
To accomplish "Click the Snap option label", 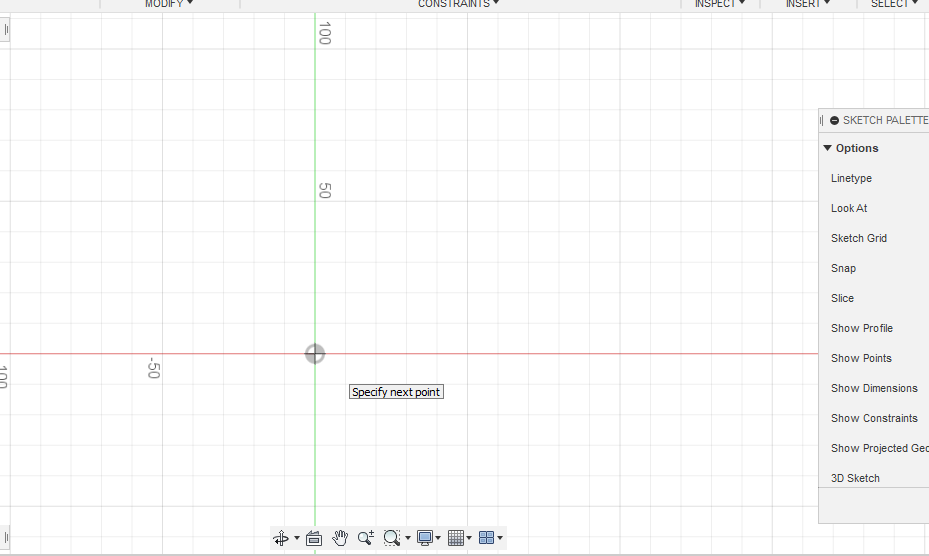I will pyautogui.click(x=843, y=269).
